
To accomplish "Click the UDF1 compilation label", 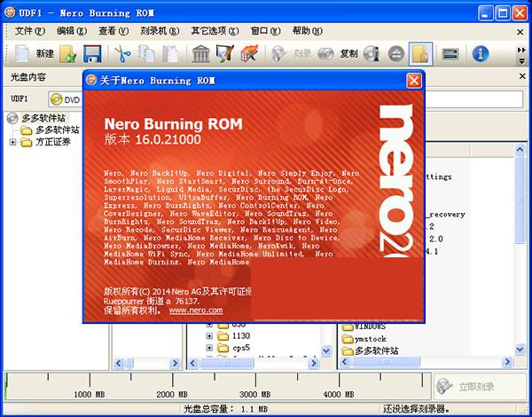I will tap(20, 99).
